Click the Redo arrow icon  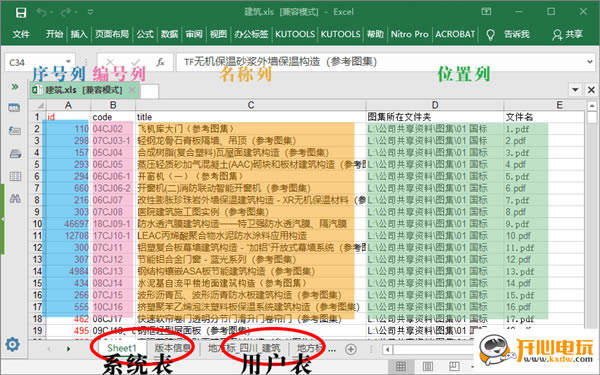[x=66, y=12]
